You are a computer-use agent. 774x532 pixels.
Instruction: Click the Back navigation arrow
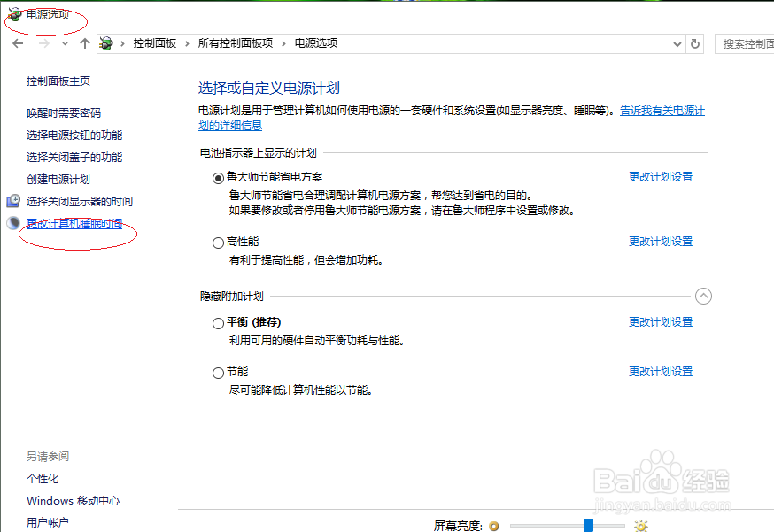18,43
